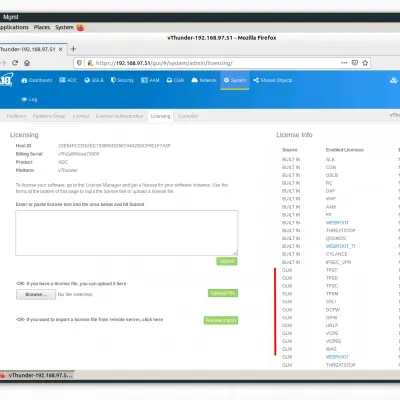
Task: Launch Firefox from the top panel icon
Action: [80, 27]
